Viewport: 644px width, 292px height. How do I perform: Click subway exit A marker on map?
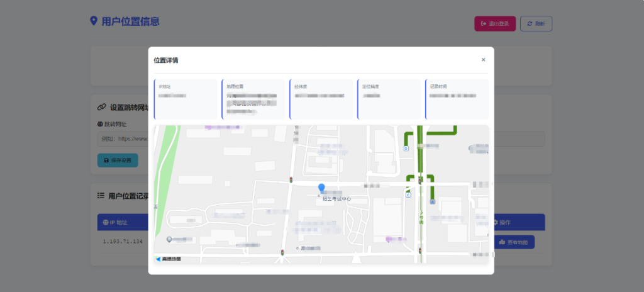tap(432, 202)
